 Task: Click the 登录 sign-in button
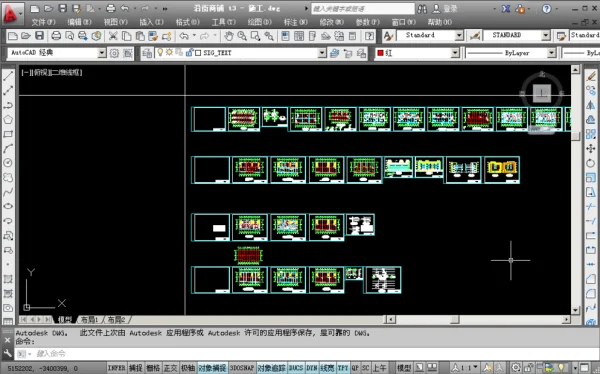pos(445,8)
